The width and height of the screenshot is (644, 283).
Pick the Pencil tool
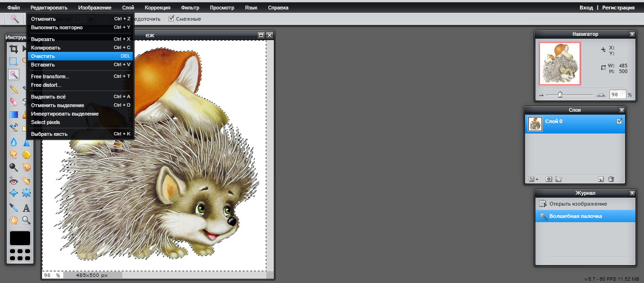(14, 89)
